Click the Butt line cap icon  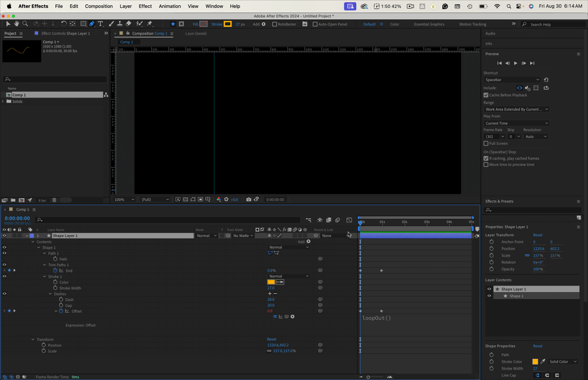537,375
